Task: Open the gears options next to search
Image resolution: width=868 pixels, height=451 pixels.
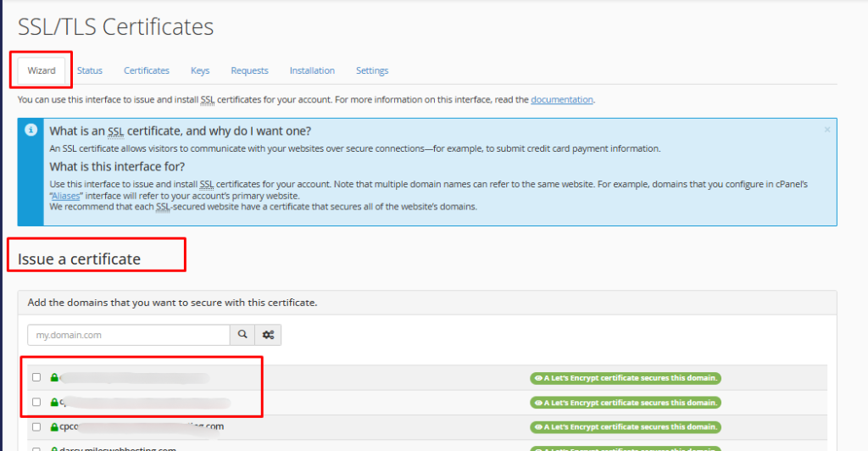Action: pos(268,335)
